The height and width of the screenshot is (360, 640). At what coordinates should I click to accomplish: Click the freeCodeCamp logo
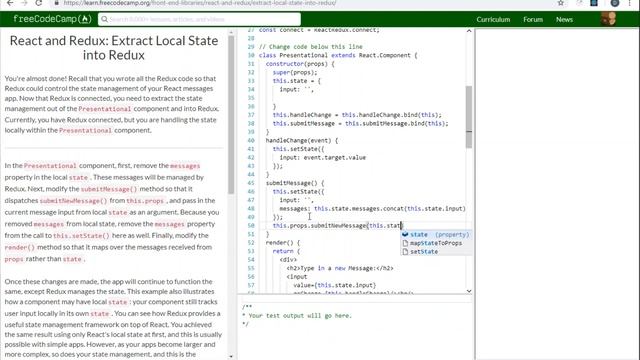tap(52, 19)
